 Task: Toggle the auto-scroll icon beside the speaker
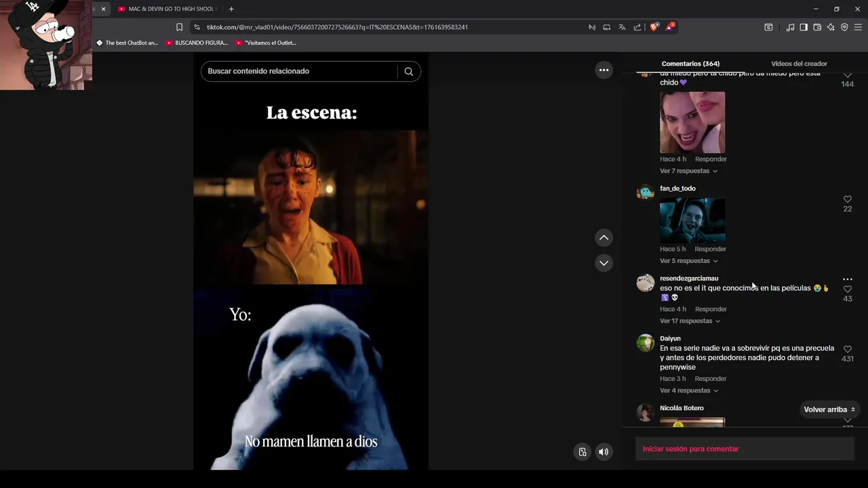pos(582,452)
